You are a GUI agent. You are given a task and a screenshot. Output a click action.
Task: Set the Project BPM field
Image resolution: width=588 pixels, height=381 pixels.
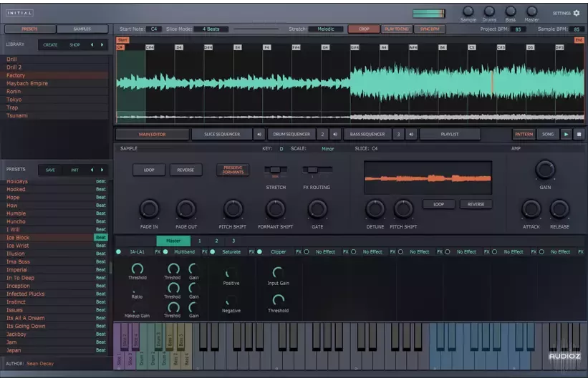[518, 29]
